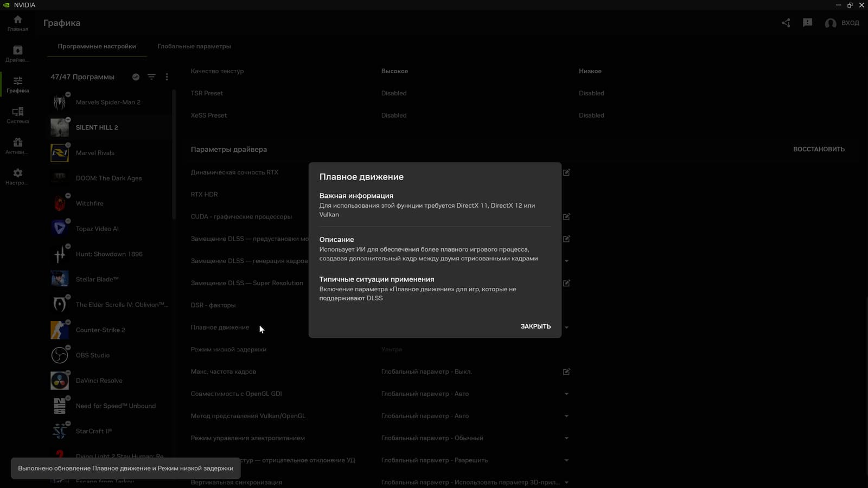Open the feedback notification icon
The width and height of the screenshot is (868, 488).
click(x=808, y=23)
